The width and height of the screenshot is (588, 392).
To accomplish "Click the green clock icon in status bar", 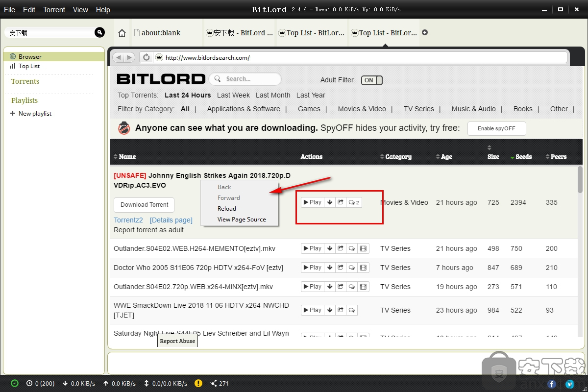I will click(15, 383).
